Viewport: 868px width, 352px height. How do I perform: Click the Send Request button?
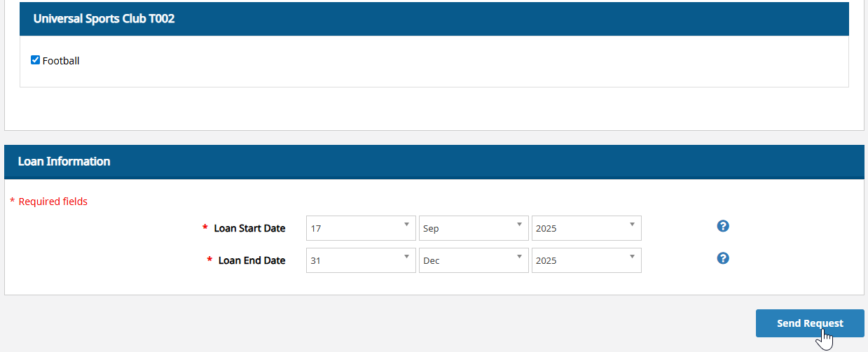click(x=810, y=323)
